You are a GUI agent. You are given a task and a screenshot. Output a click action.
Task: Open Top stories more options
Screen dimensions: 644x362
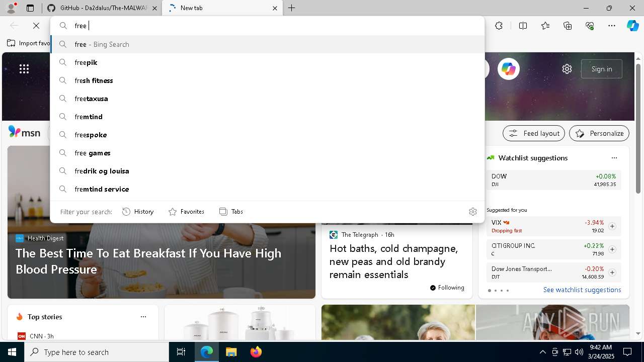coord(143,317)
